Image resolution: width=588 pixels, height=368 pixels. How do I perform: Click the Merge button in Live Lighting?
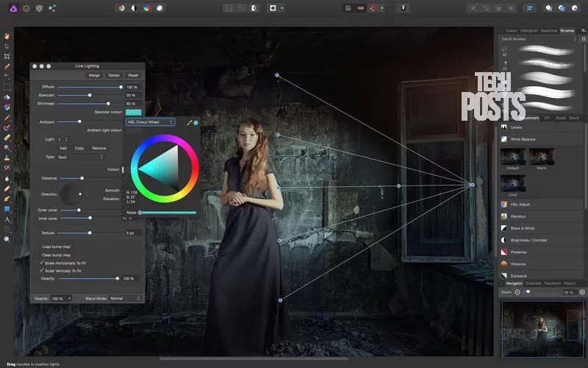pos(94,75)
